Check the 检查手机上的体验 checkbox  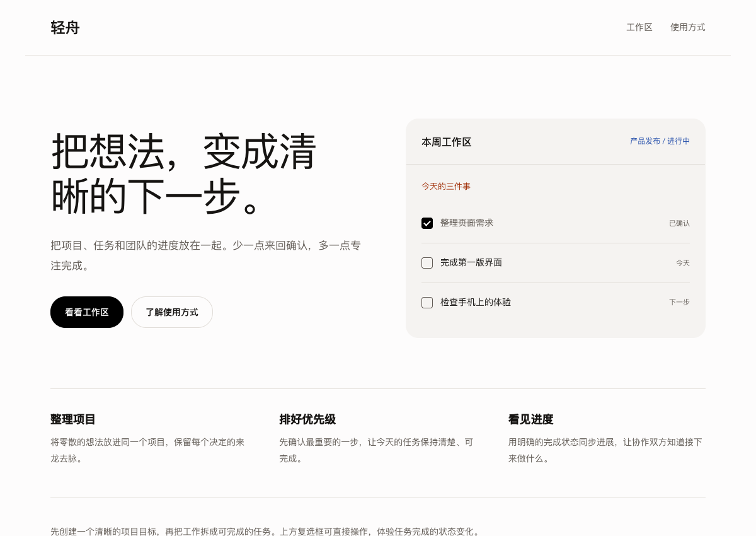tap(427, 303)
